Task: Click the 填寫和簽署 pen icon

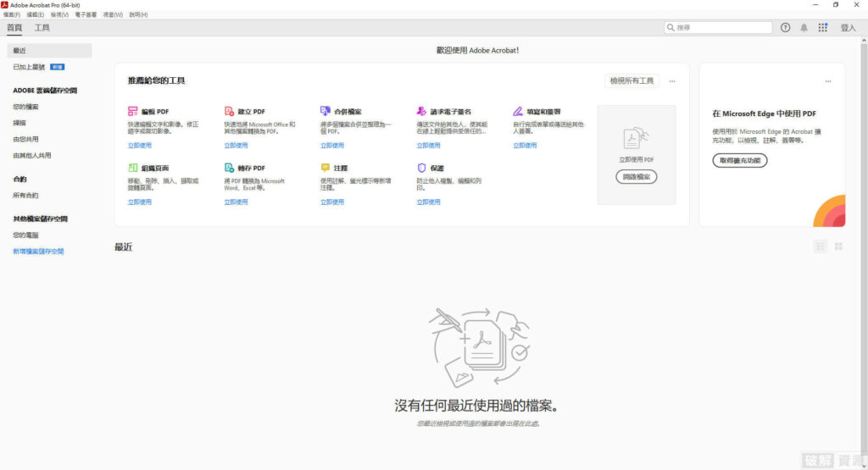Action: coord(518,111)
